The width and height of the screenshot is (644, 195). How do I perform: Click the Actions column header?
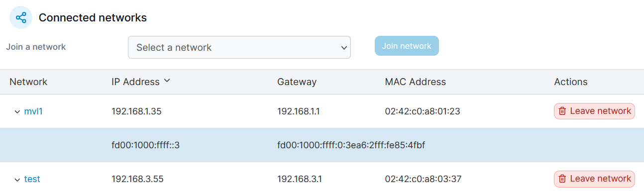pyautogui.click(x=571, y=82)
